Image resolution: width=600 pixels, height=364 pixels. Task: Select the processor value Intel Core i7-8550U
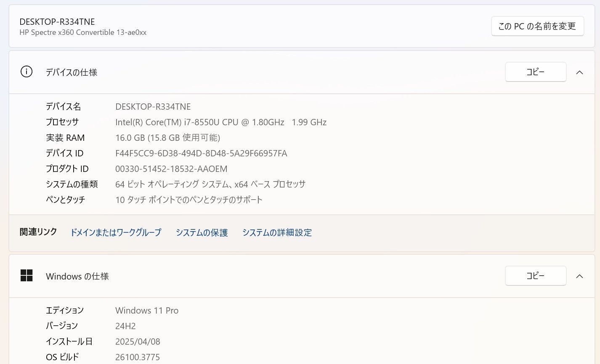(x=221, y=122)
